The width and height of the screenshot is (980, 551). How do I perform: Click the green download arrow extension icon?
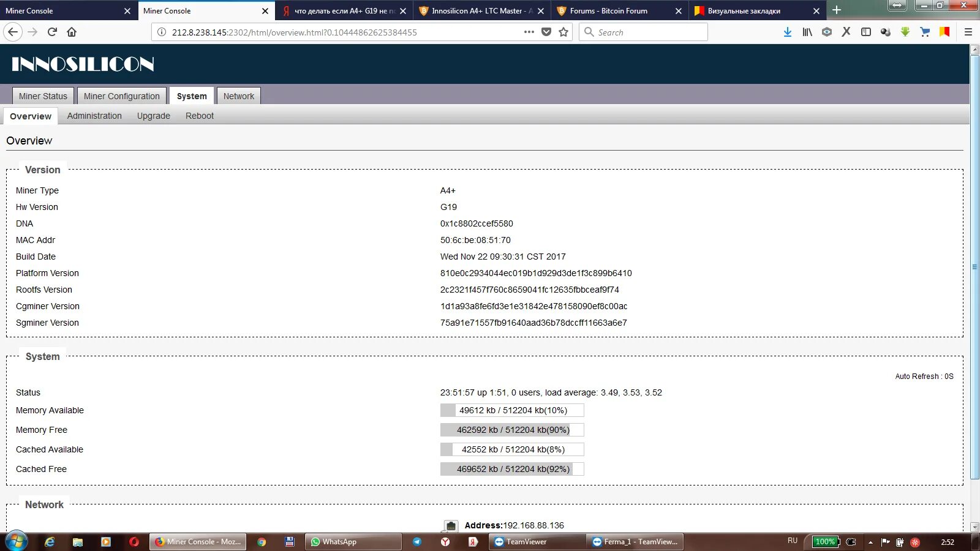tap(905, 32)
